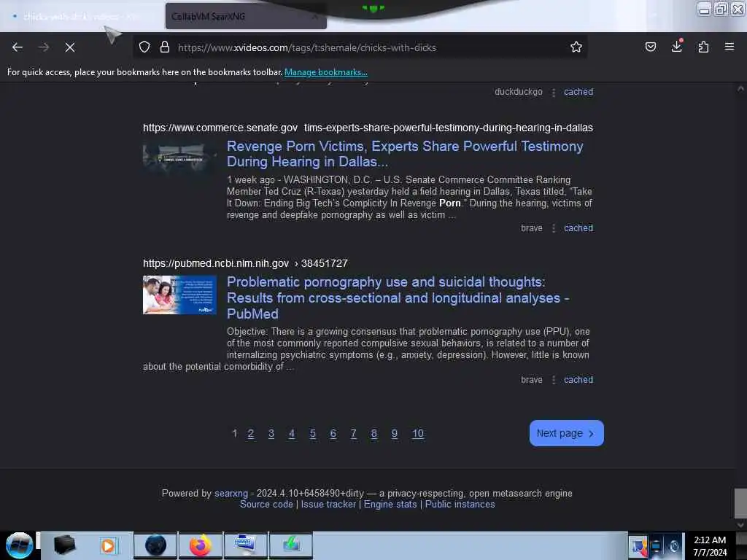
Task: Go to results page 4
Action: click(x=292, y=433)
